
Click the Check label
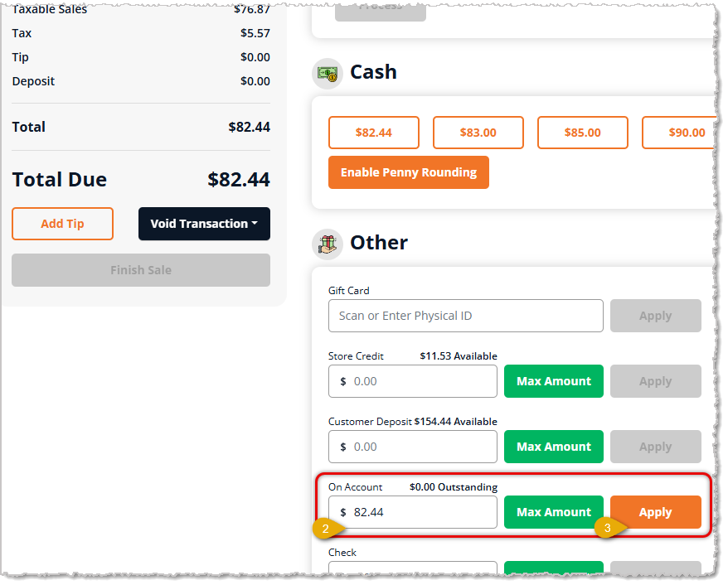pyautogui.click(x=342, y=553)
